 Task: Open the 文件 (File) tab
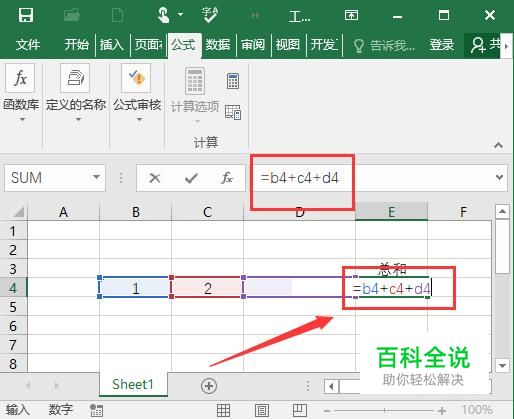[x=28, y=45]
